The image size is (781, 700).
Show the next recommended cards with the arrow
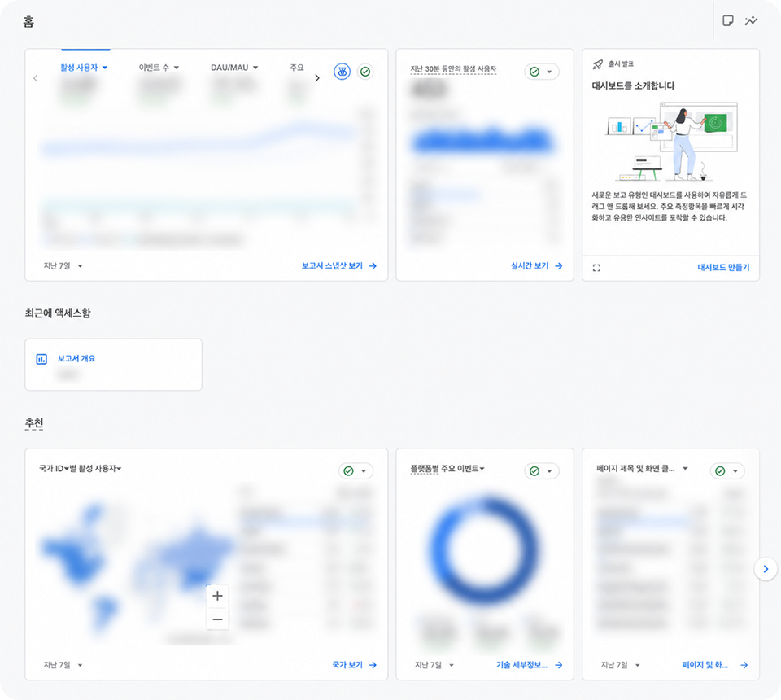(766, 569)
